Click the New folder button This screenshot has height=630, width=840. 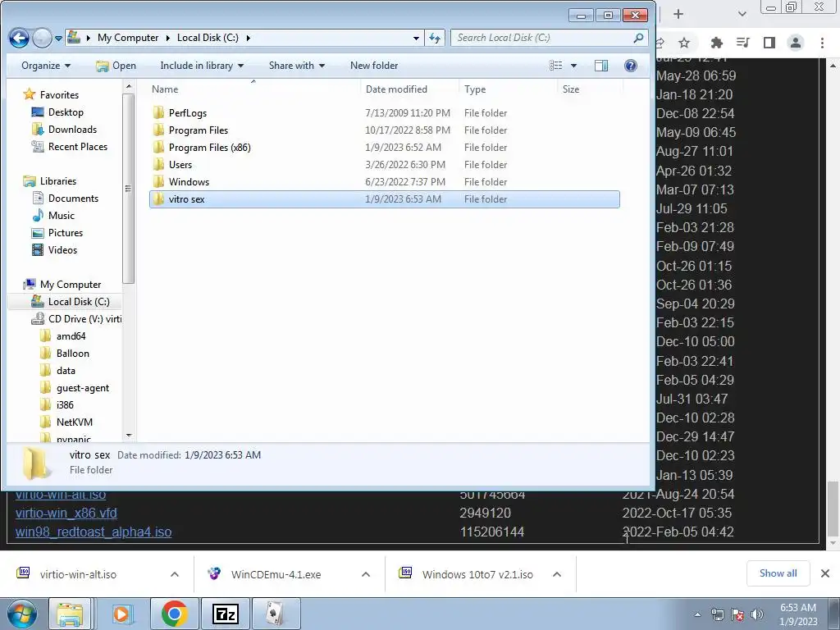(x=374, y=66)
